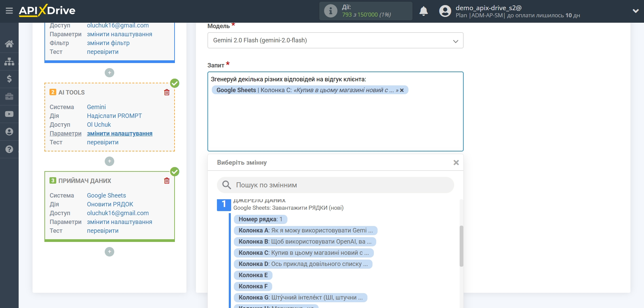Open змінити фільтр link
Viewport: 644px width, 308px height.
(x=108, y=43)
